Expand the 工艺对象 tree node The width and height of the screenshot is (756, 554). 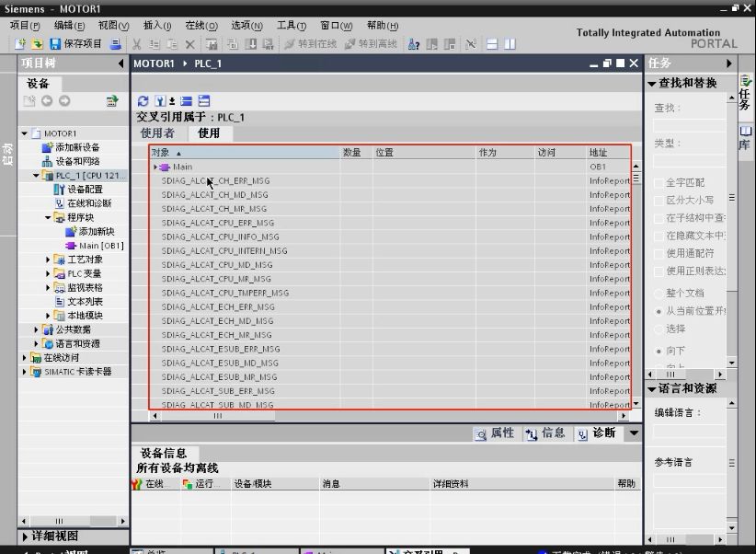tap(48, 260)
